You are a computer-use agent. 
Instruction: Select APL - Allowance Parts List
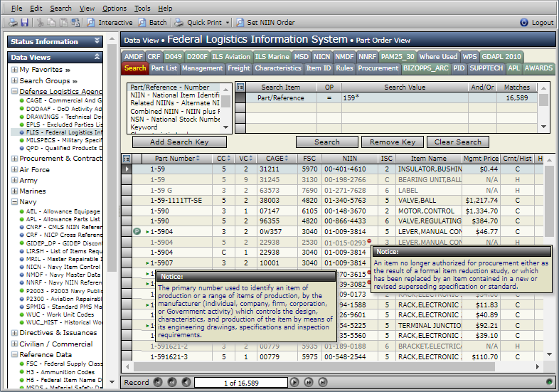[x=63, y=219]
